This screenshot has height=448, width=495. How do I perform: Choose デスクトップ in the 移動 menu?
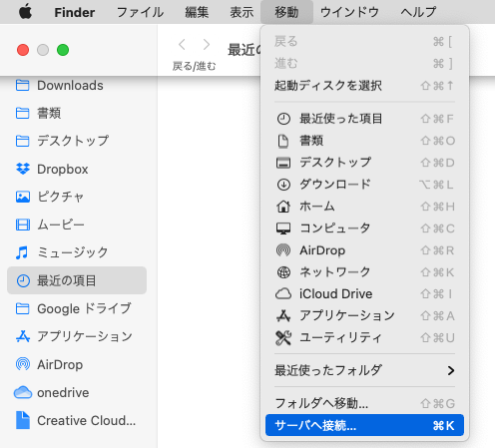tap(364, 163)
